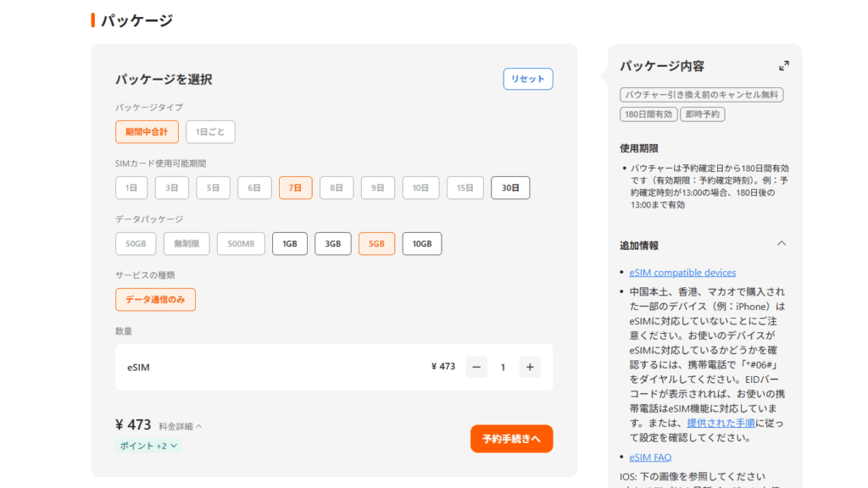Select 500MB data package

pos(241,243)
